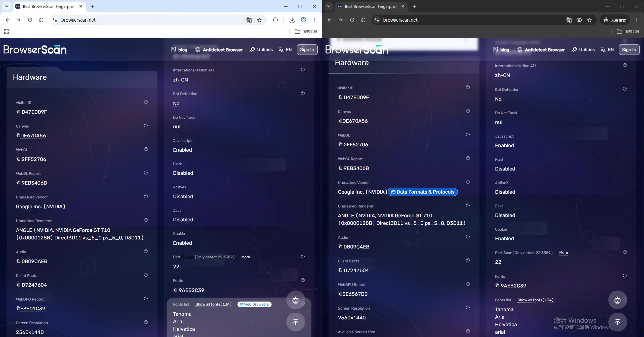The height and width of the screenshot is (337, 644).
Task: Copy visitor ID D47ED09F in left window
Action: click(x=18, y=112)
